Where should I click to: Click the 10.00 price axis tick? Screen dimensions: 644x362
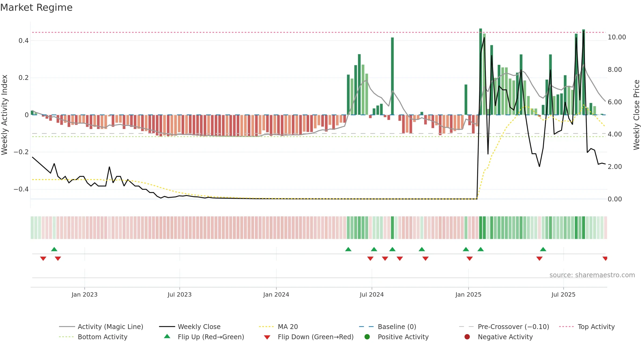[617, 37]
